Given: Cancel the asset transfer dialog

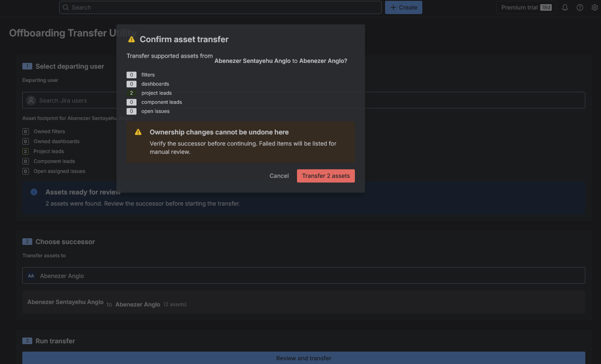Looking at the screenshot, I should coord(279,176).
